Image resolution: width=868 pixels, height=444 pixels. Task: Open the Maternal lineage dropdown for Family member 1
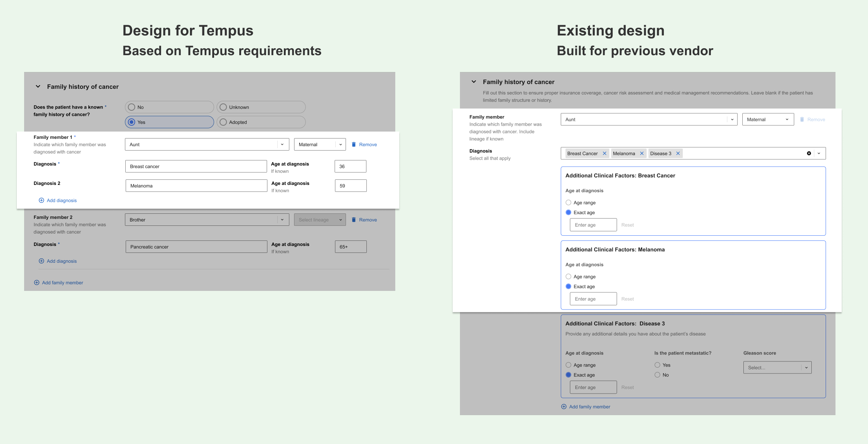click(320, 144)
